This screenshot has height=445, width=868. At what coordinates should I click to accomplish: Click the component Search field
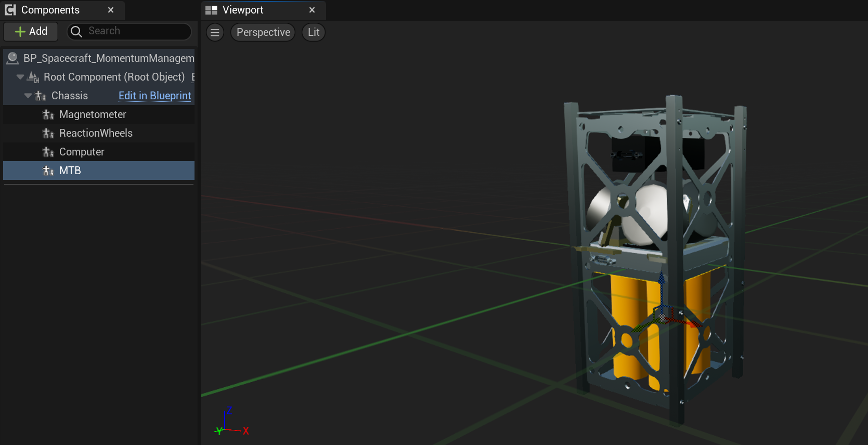tap(135, 31)
